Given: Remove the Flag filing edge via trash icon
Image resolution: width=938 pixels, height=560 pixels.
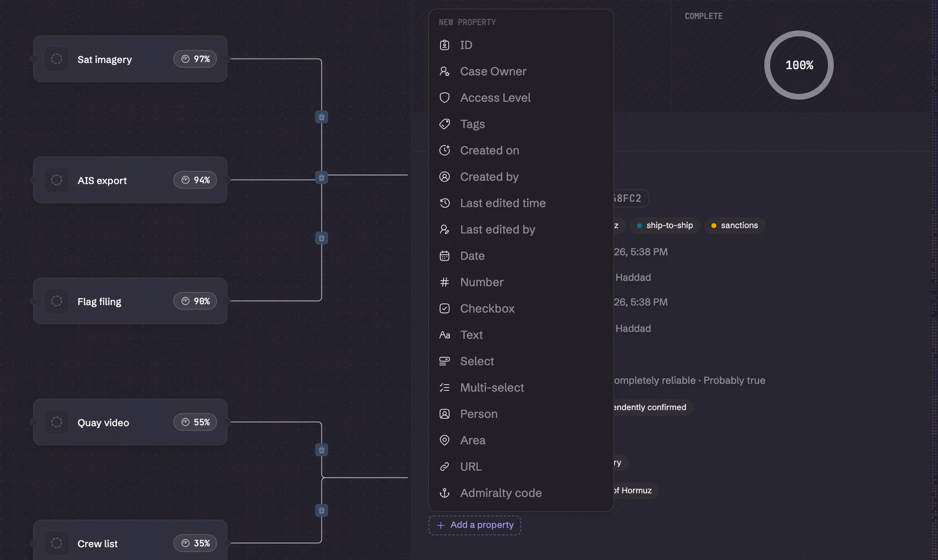Looking at the screenshot, I should coord(322,238).
